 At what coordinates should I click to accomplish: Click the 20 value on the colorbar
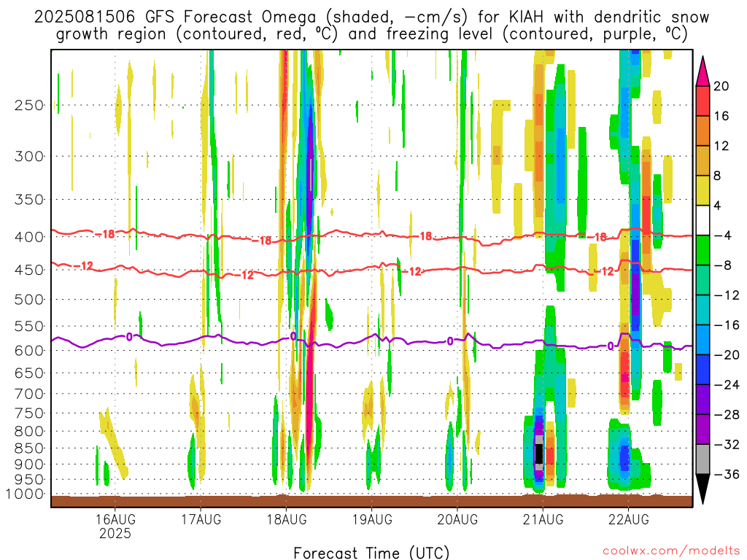[x=721, y=86]
